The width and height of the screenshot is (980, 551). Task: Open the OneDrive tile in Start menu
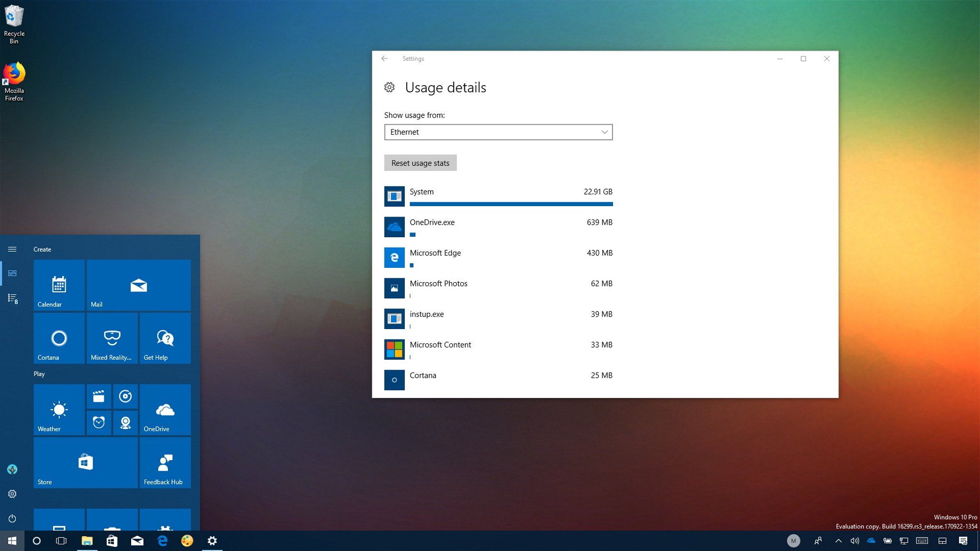click(x=165, y=409)
